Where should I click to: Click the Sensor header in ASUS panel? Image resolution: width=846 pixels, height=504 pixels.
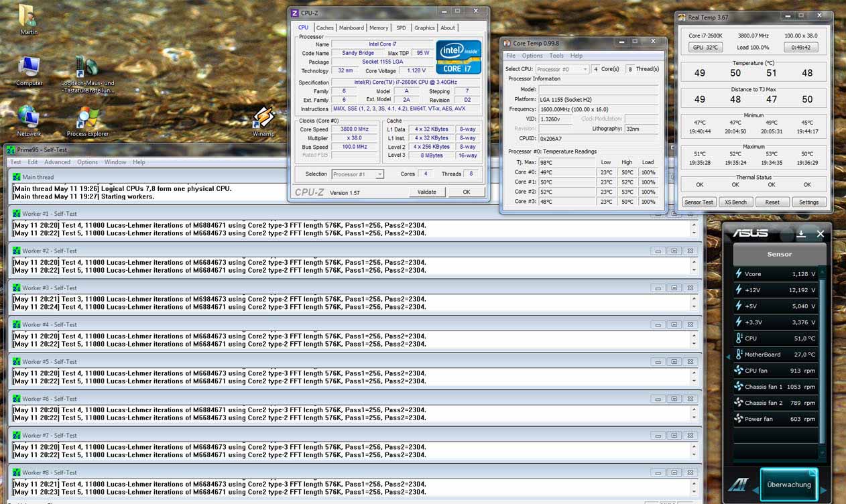(779, 255)
